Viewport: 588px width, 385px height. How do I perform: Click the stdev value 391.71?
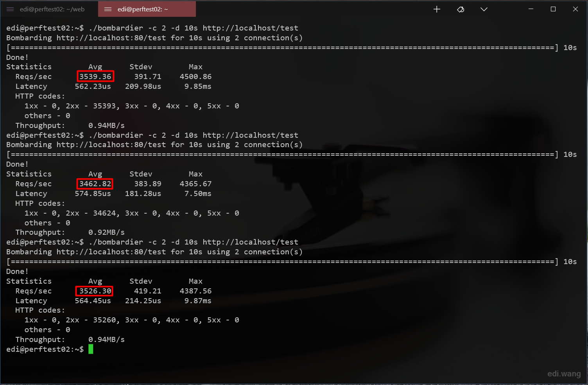[148, 76]
